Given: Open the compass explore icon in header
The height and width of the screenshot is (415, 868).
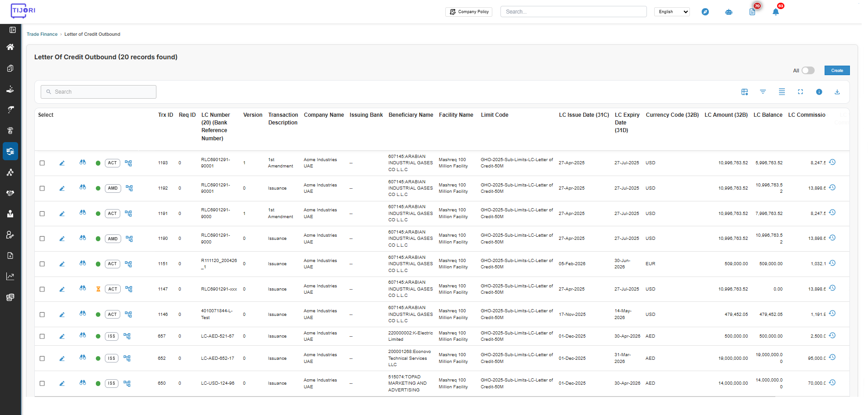Looking at the screenshot, I should coord(705,12).
